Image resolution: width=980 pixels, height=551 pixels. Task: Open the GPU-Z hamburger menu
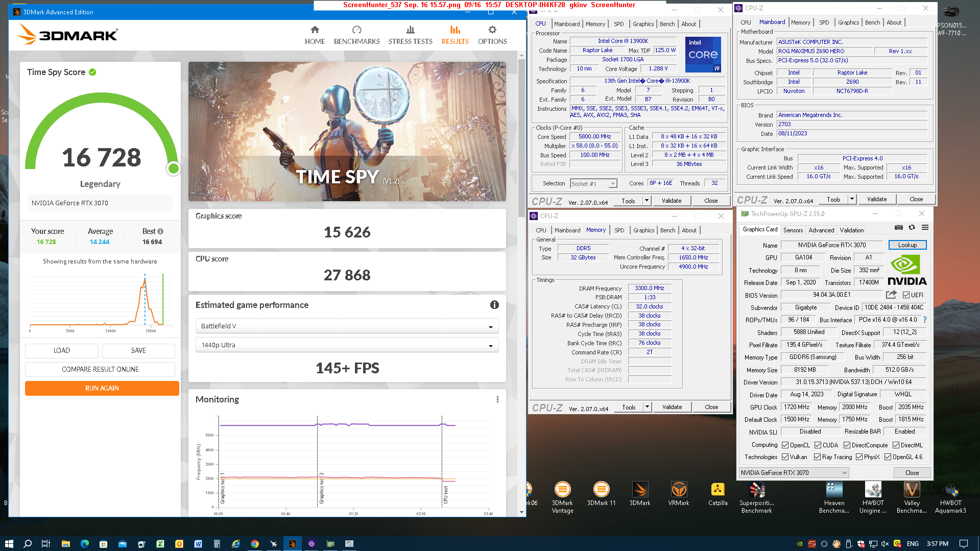[x=925, y=228]
